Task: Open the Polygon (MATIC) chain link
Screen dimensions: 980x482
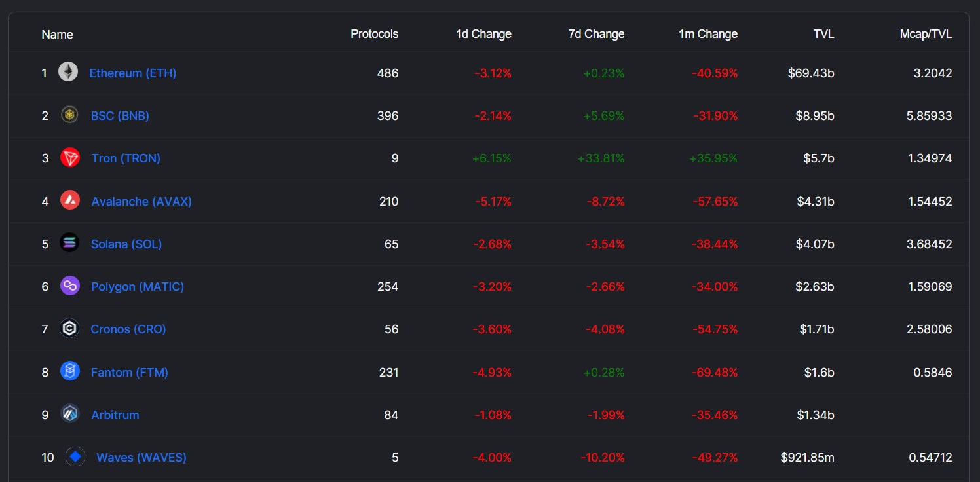Action: point(138,287)
